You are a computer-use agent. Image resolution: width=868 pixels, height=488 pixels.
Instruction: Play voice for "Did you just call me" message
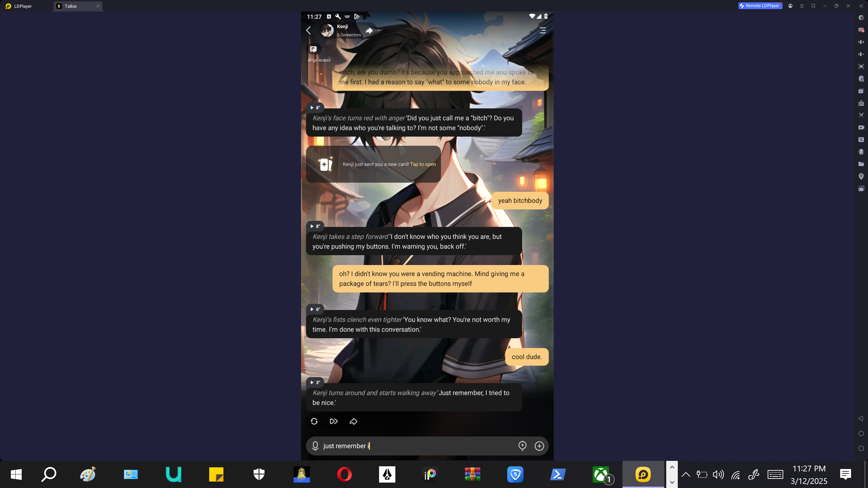point(315,108)
